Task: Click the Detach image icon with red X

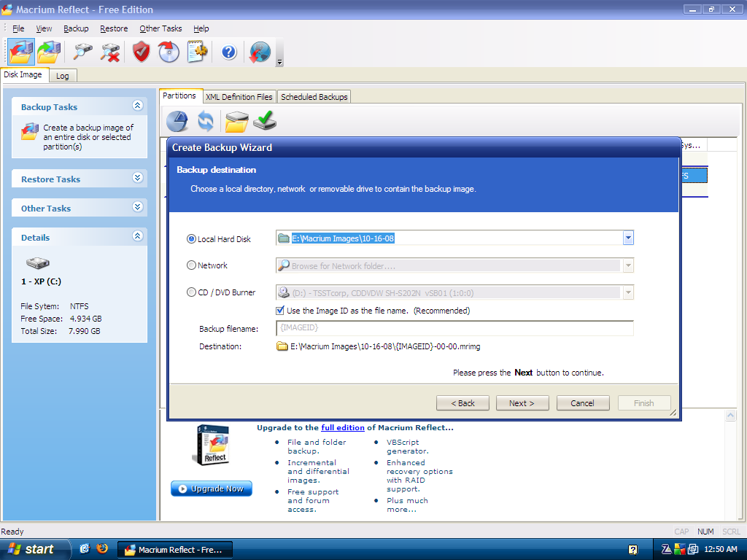Action: point(110,52)
